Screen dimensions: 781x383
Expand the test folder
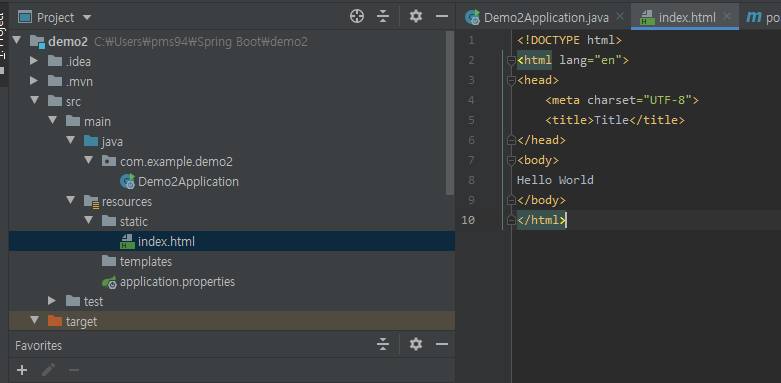pyautogui.click(x=52, y=300)
